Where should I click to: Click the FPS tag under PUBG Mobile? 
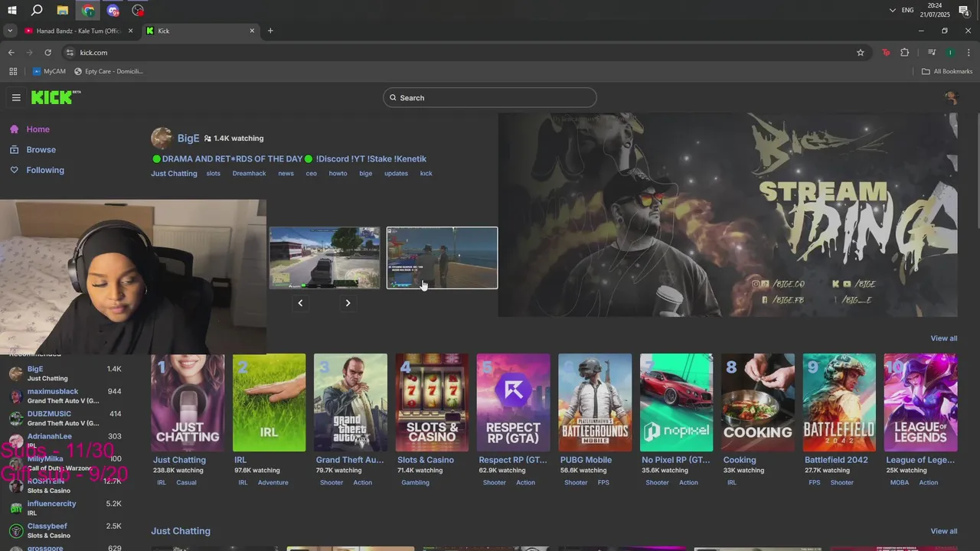[x=603, y=483]
